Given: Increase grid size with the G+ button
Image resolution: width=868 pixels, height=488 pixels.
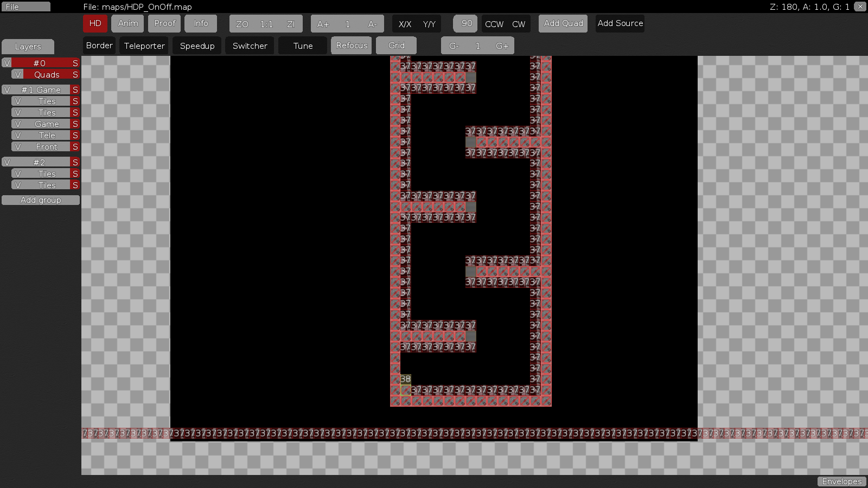Looking at the screenshot, I should click(502, 46).
